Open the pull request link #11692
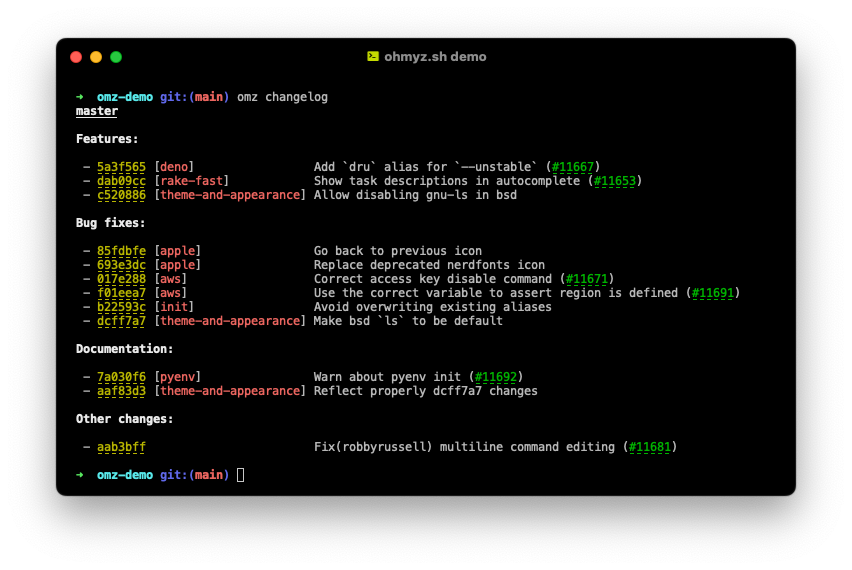 tap(496, 377)
